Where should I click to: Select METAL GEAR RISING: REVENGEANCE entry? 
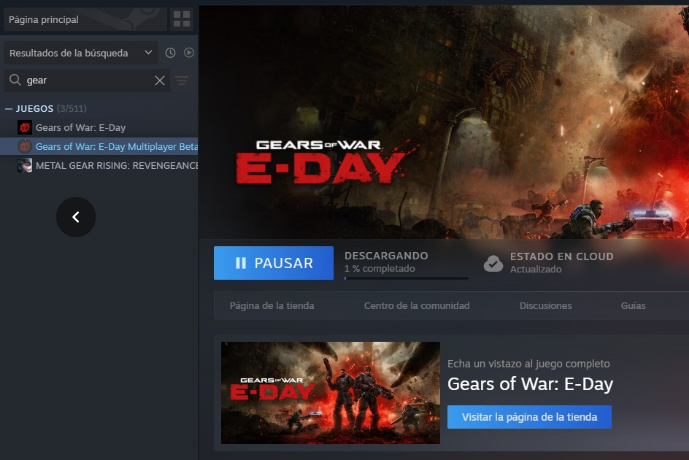coord(116,166)
